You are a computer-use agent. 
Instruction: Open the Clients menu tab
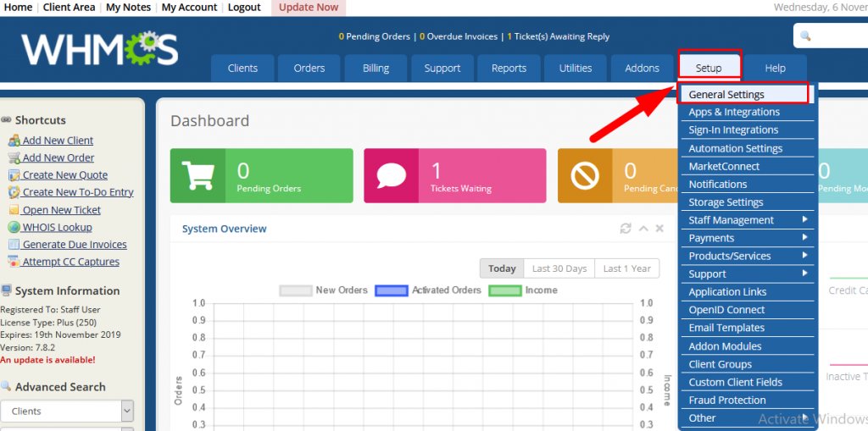(242, 69)
